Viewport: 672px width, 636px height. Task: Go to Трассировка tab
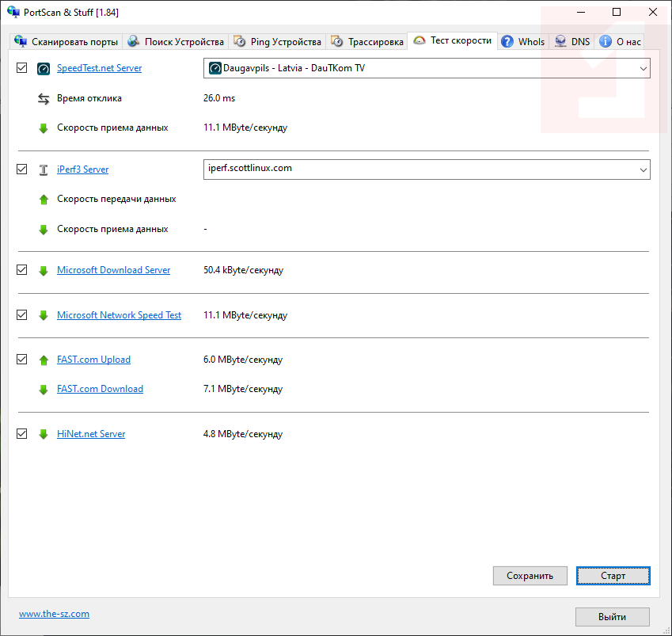(366, 42)
